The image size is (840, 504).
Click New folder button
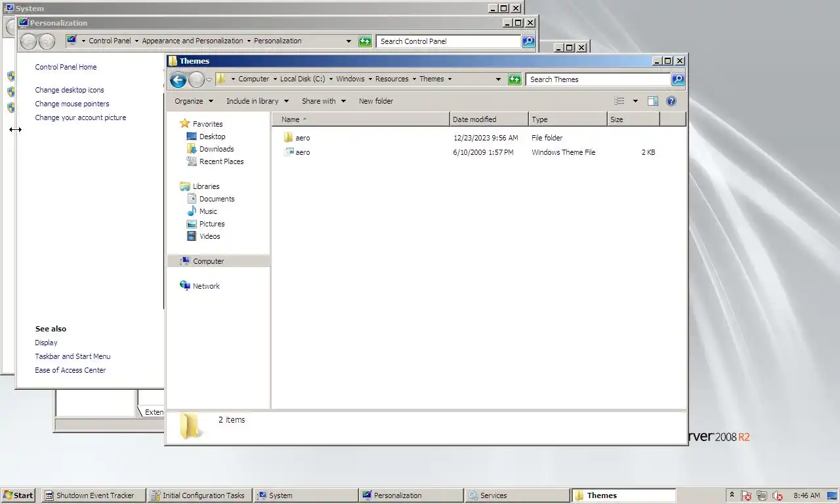[x=376, y=101]
